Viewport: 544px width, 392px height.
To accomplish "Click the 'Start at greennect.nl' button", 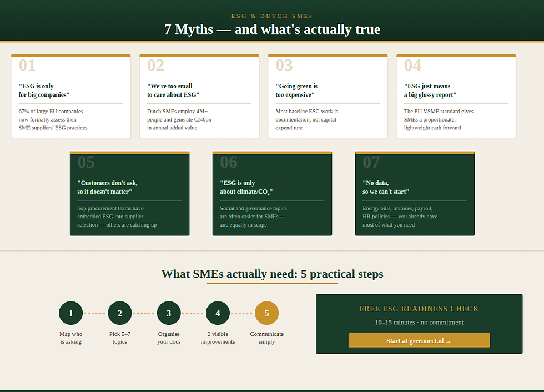I will (419, 340).
